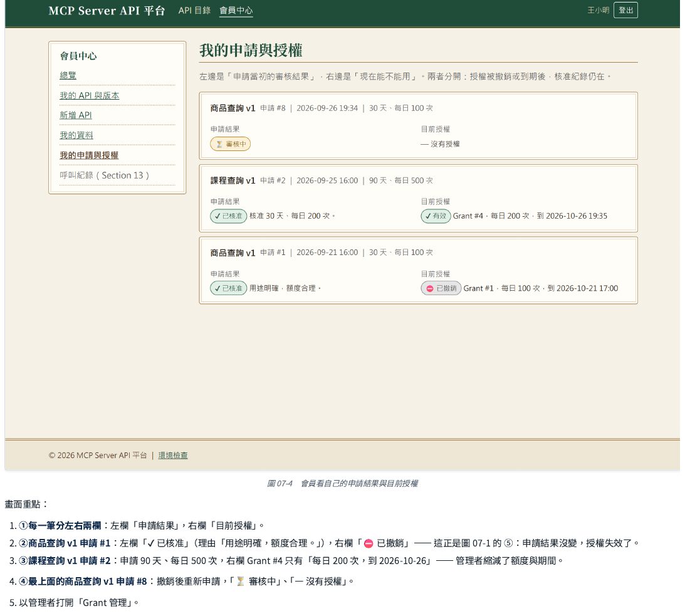Click the text 申請 #8
The width and height of the screenshot is (685, 616).
click(273, 108)
